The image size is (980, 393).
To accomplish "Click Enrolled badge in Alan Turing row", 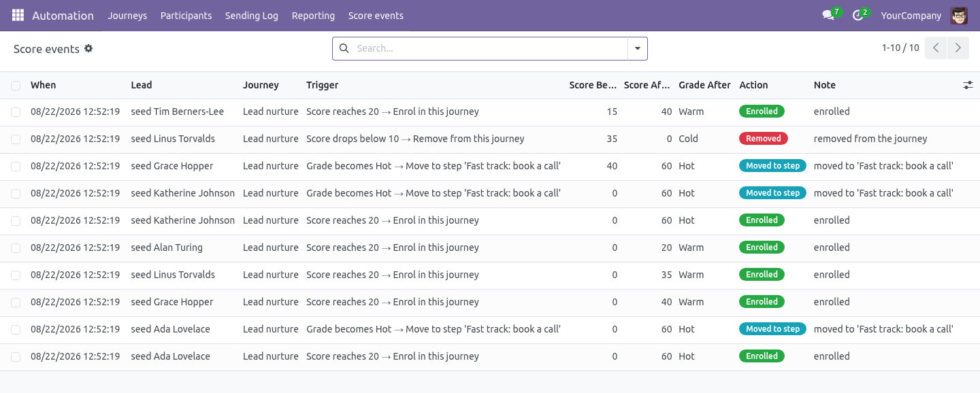I will [x=762, y=247].
